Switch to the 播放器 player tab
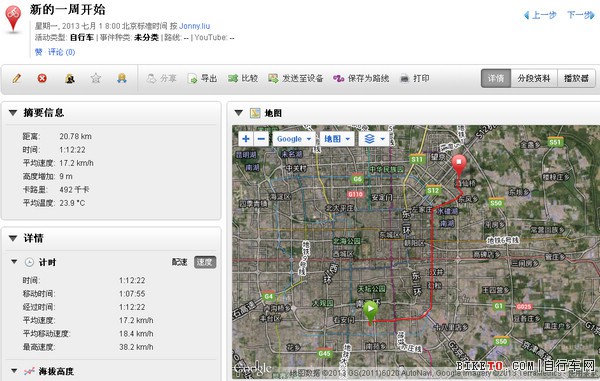 (x=576, y=78)
